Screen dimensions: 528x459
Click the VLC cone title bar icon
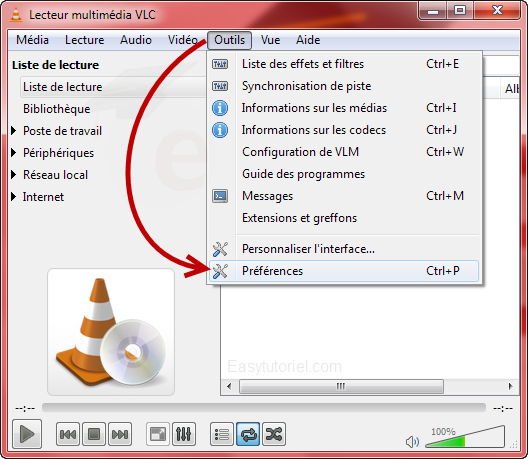pos(15,14)
